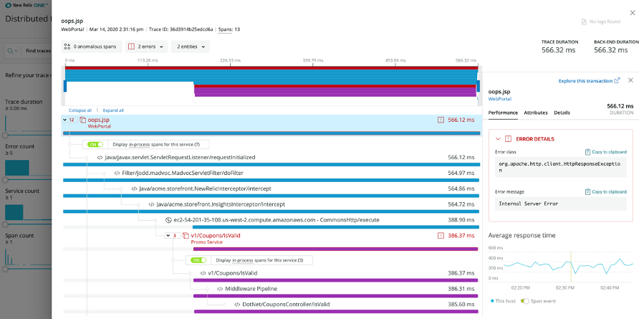Screen dimensions: 644x319
Task: Click the error icon on oops.jsp row
Action: coord(441,120)
